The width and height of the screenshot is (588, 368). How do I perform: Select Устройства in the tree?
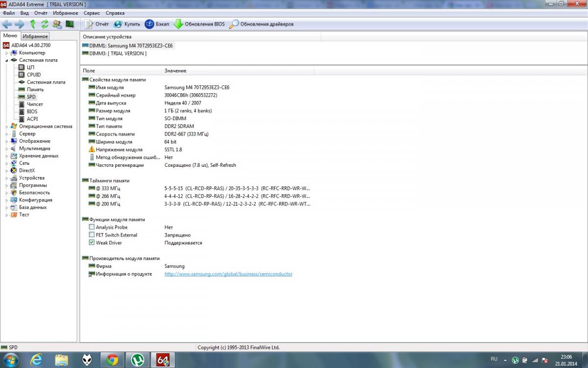coord(31,178)
